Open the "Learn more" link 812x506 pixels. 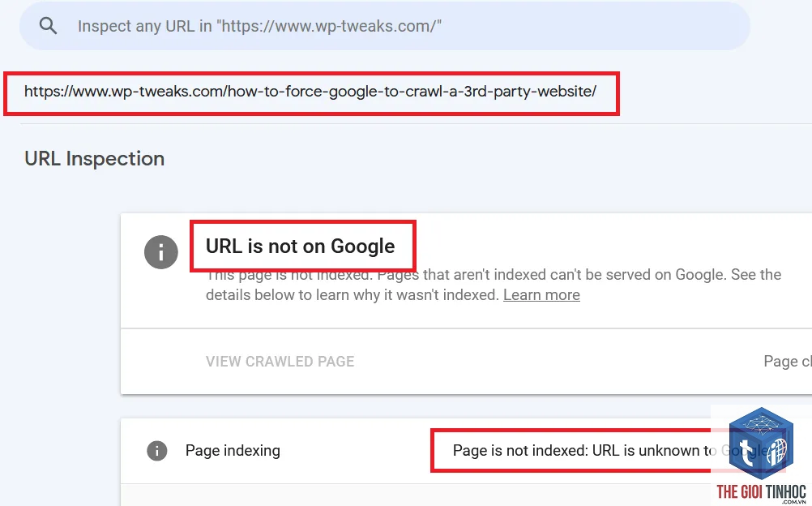pyautogui.click(x=541, y=295)
